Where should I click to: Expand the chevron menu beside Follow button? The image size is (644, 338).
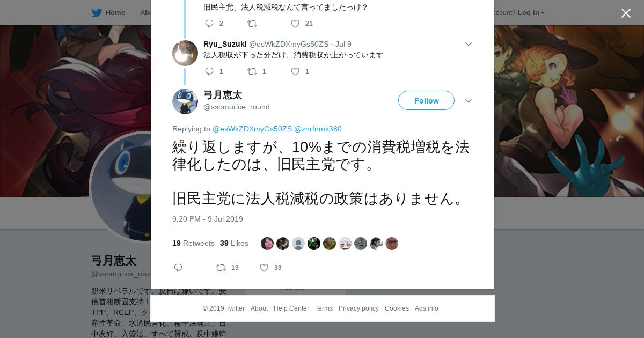click(468, 101)
